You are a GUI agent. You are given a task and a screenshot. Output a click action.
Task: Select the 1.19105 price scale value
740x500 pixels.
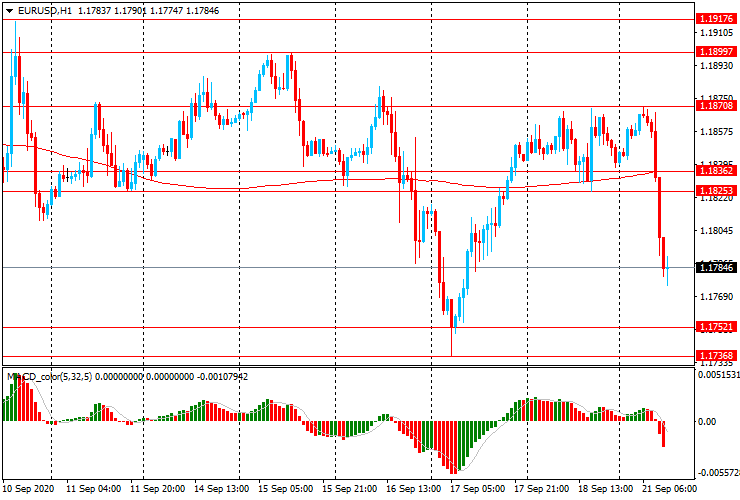click(717, 33)
